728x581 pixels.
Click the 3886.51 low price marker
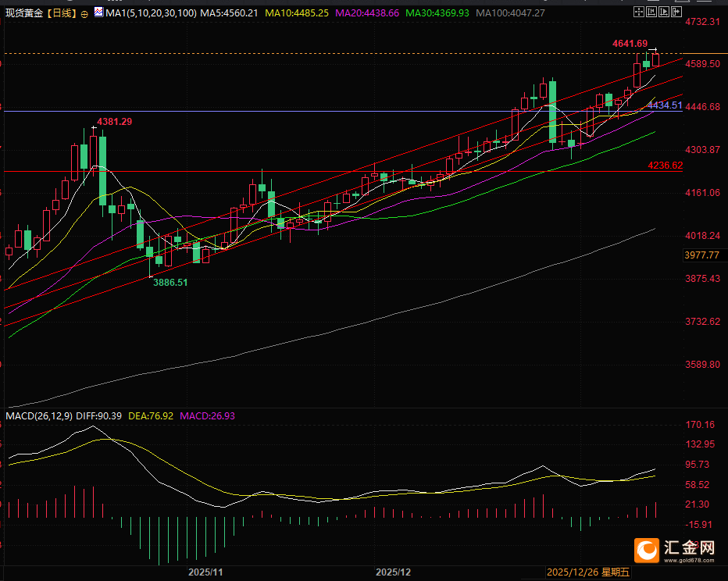click(x=169, y=283)
